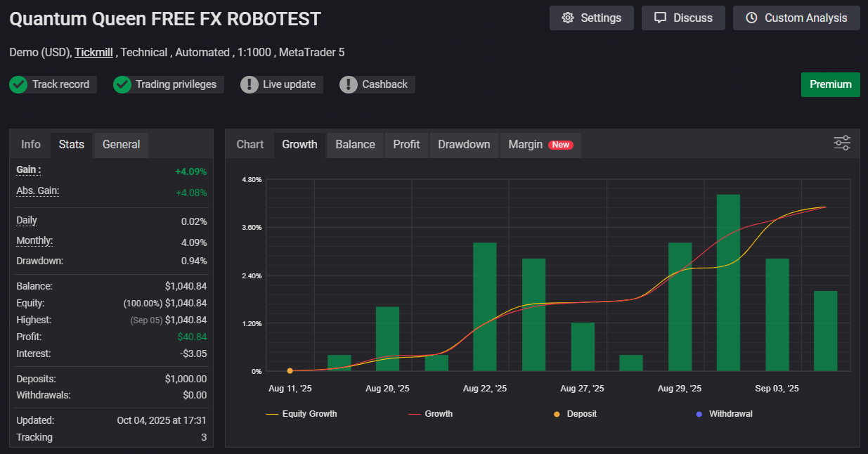Open the Drawdown chart tab
The image size is (868, 454).
464,144
